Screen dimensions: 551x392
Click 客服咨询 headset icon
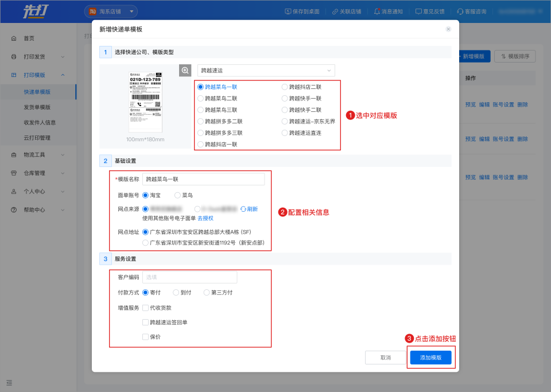click(x=460, y=11)
